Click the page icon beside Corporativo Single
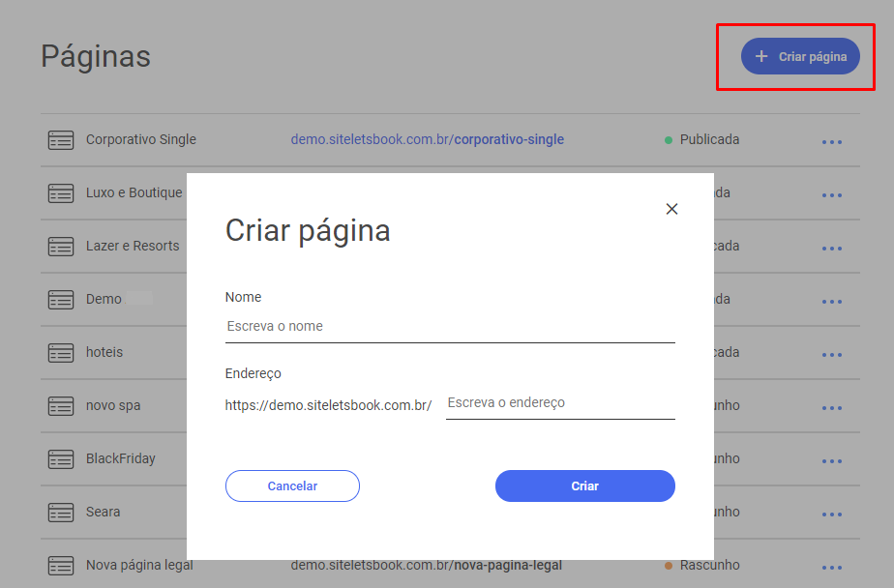Screen dimensions: 894x588 [x=61, y=141]
